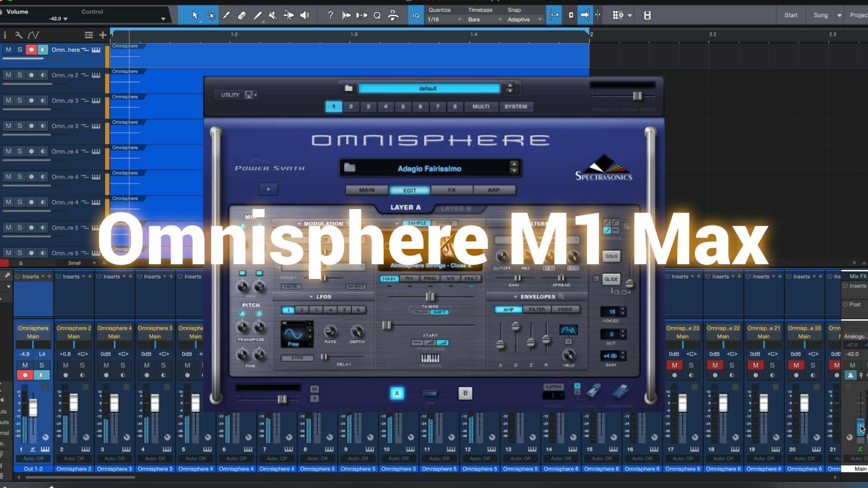Select the FILTER envelope tab
868x488 pixels.
point(537,310)
